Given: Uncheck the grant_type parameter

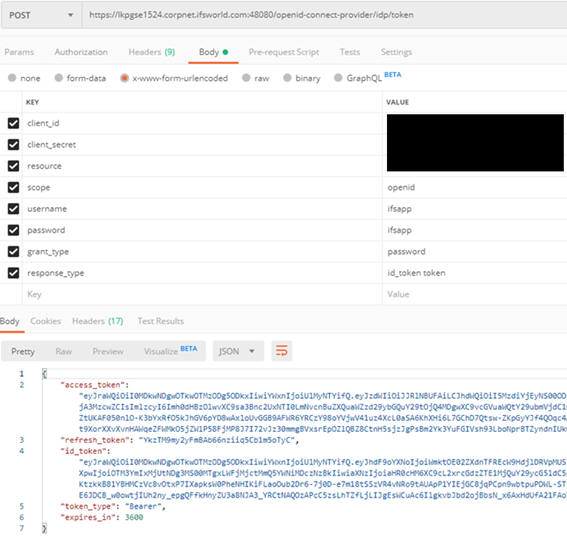Looking at the screenshot, I should [x=13, y=251].
